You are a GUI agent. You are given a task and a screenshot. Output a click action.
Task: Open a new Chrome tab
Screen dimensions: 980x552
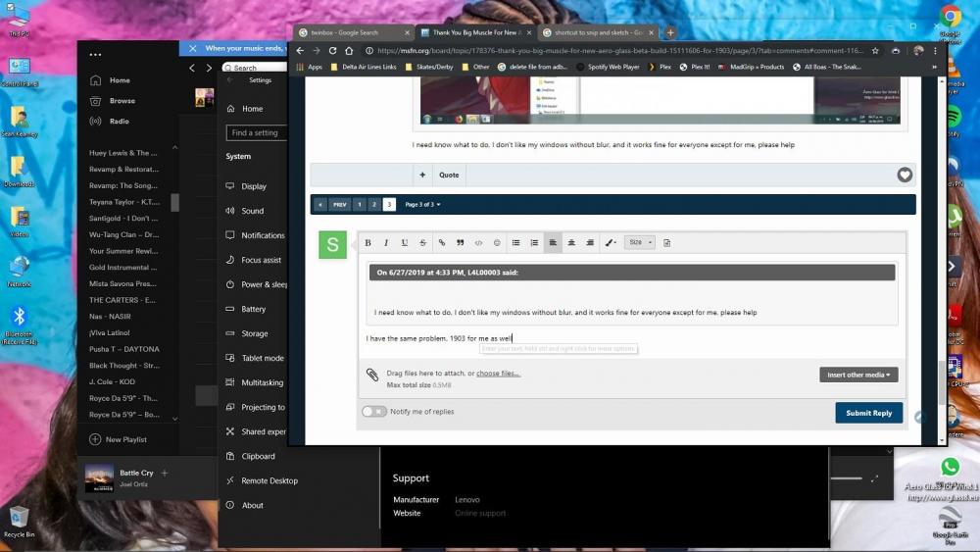pyautogui.click(x=670, y=32)
